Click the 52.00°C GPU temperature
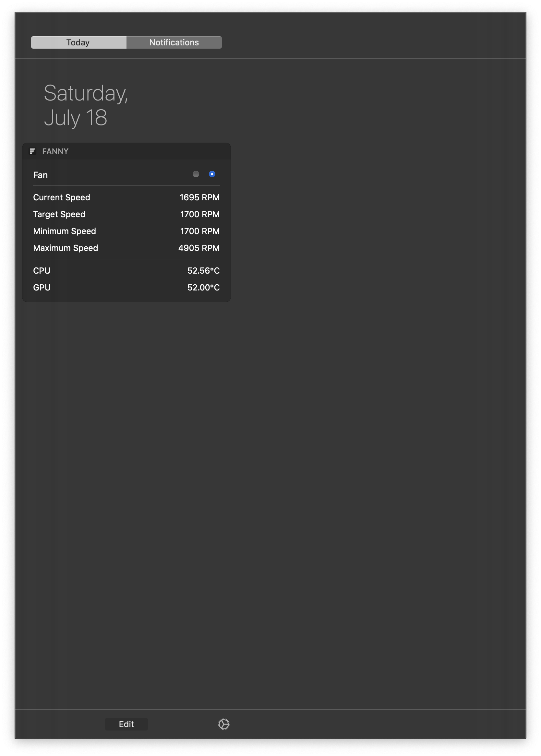This screenshot has width=541, height=756. pos(203,288)
